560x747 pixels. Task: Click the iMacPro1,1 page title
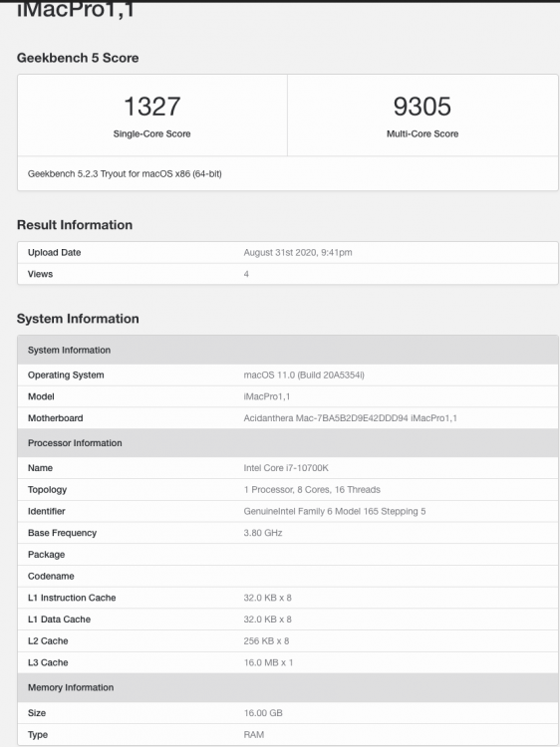point(76,11)
